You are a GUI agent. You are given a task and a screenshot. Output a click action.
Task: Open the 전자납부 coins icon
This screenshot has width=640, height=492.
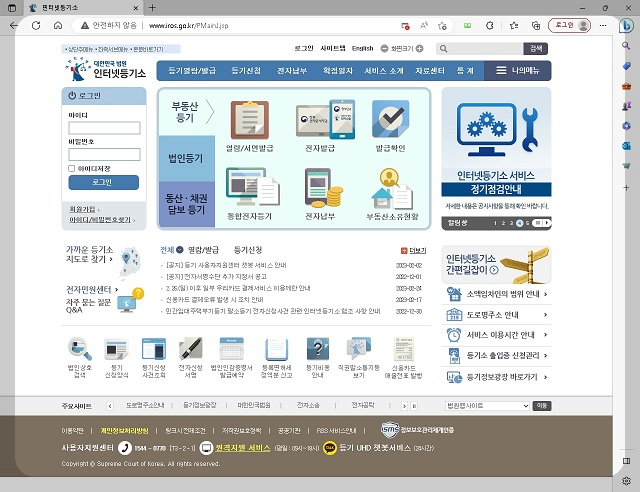(324, 187)
